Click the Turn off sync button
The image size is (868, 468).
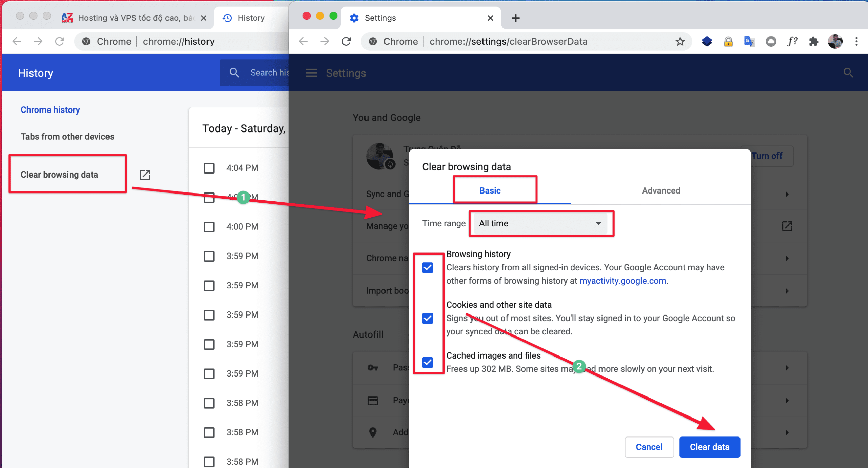[x=767, y=156]
